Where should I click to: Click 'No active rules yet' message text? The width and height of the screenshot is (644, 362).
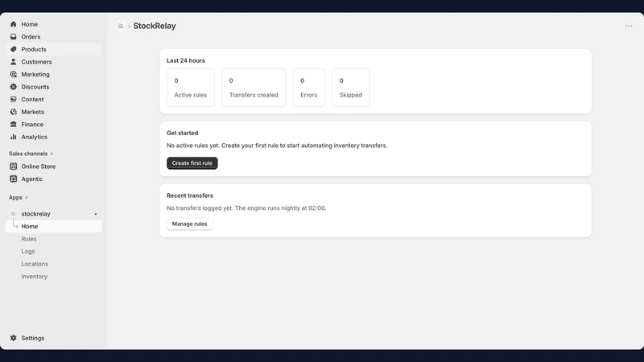click(x=277, y=146)
